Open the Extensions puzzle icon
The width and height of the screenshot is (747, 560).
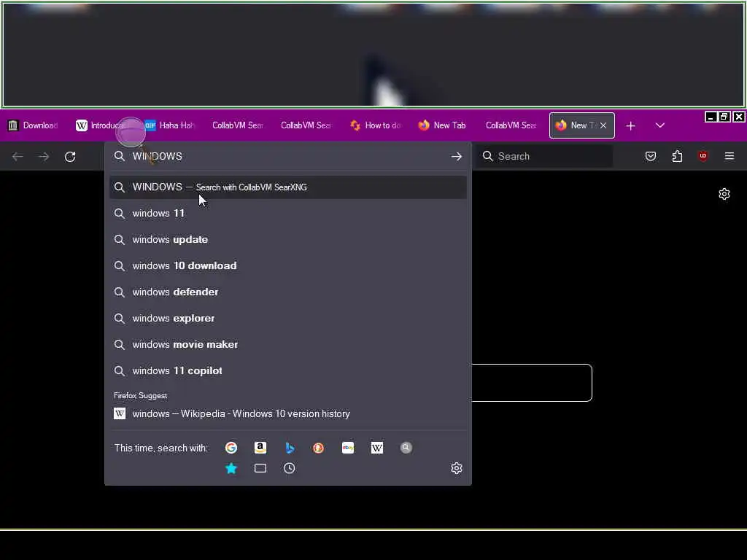[677, 156]
